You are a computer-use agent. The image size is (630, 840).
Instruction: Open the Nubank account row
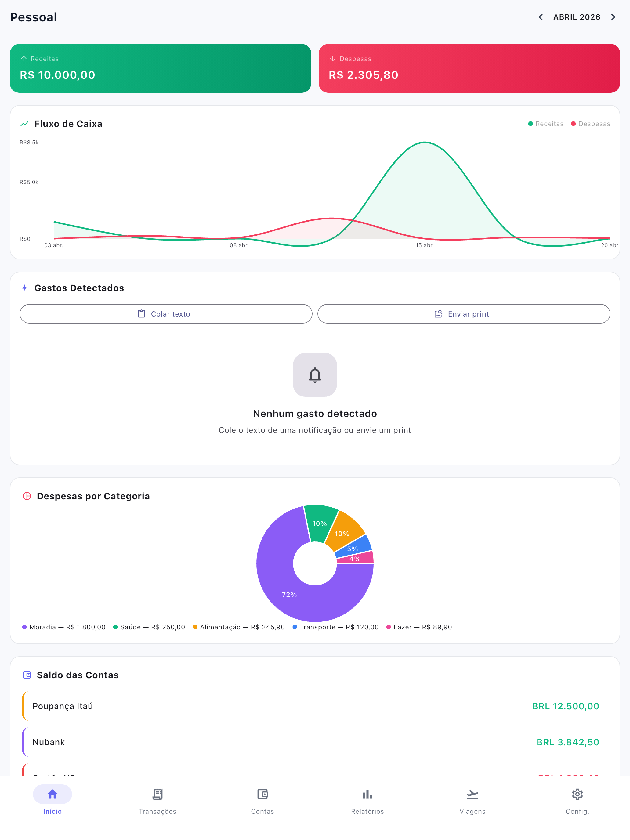[x=315, y=742]
